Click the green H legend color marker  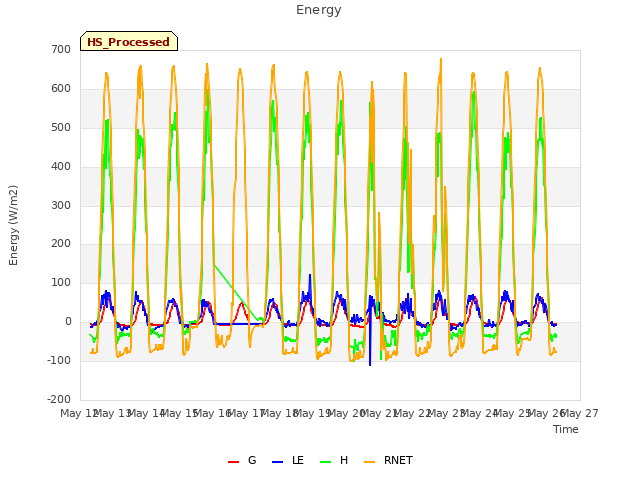pos(325,462)
